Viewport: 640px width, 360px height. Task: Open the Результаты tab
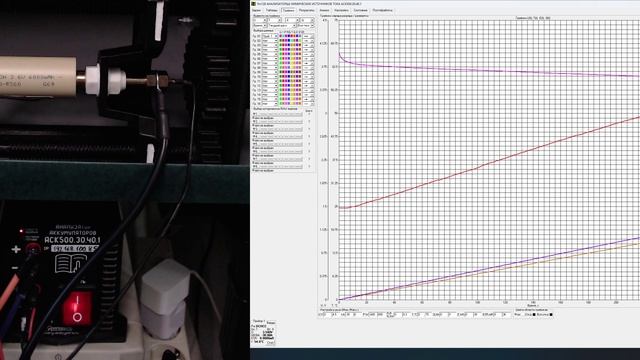click(x=307, y=10)
